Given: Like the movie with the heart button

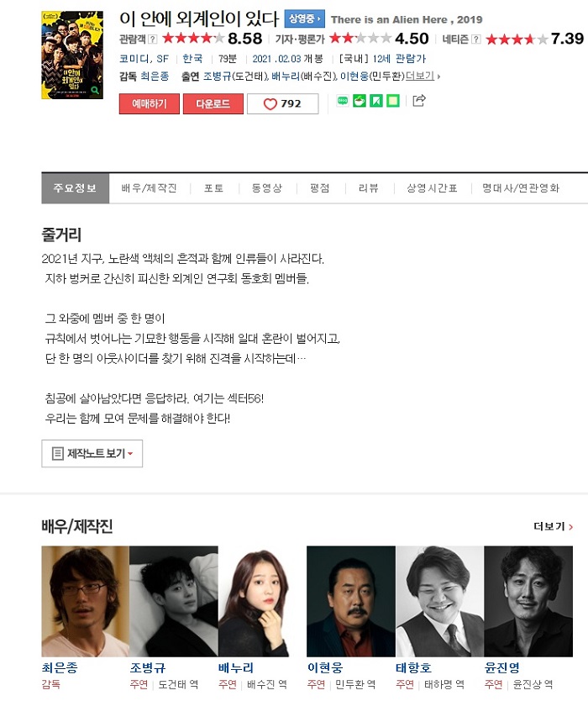Looking at the screenshot, I should (283, 103).
